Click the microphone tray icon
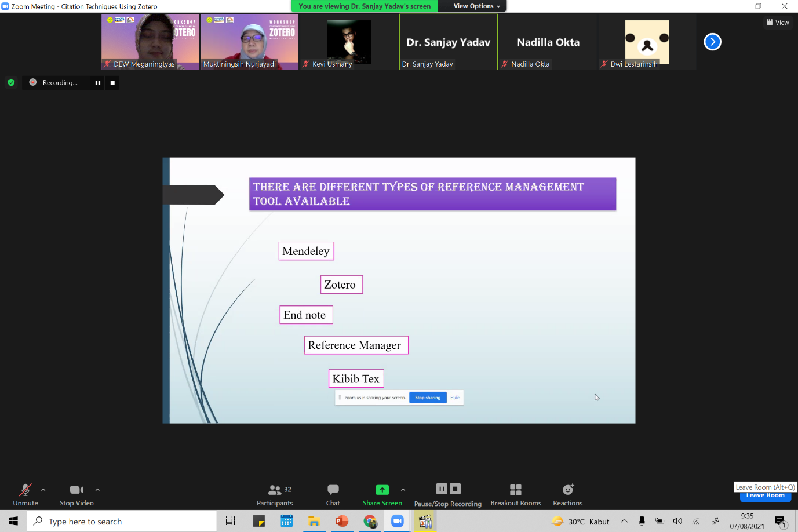Viewport: 798px width, 532px height. coord(642,521)
